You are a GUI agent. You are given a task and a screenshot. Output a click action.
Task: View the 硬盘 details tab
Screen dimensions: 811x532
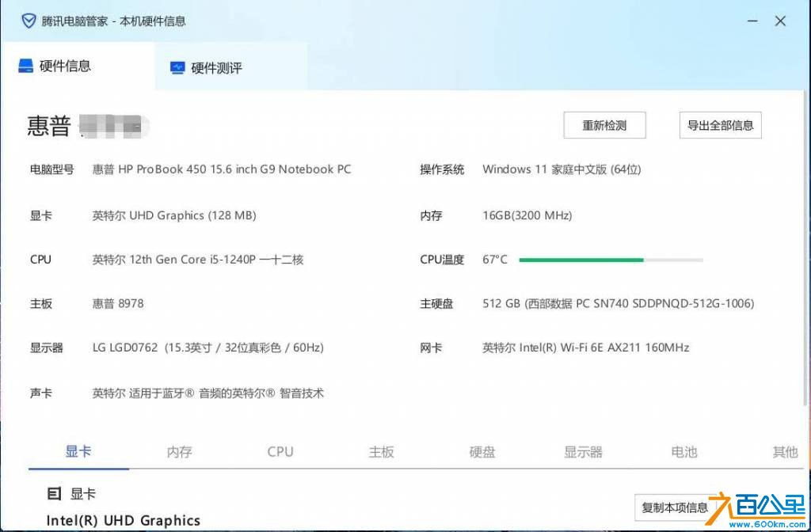[482, 451]
